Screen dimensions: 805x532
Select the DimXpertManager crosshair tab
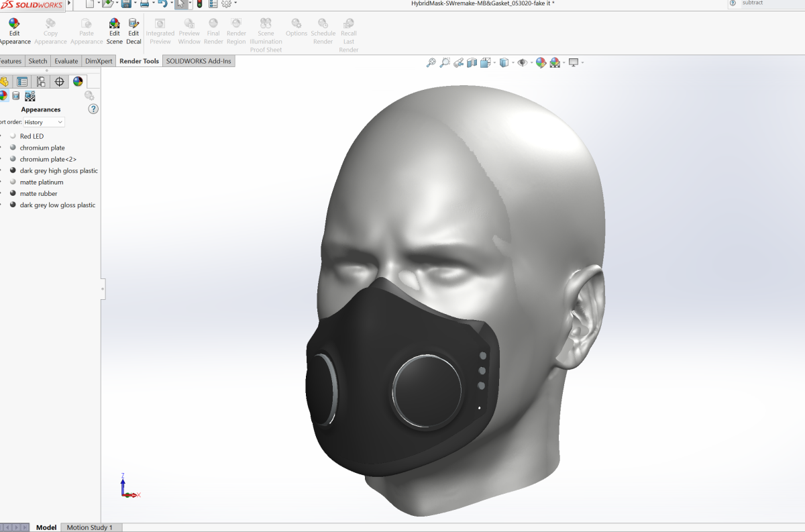[60, 82]
